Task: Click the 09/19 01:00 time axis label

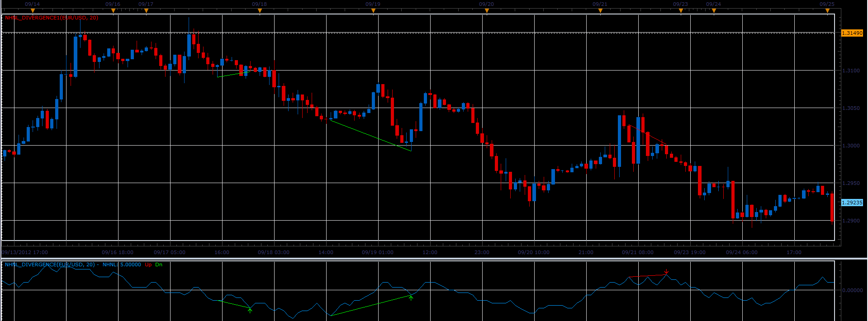Action: [378, 252]
